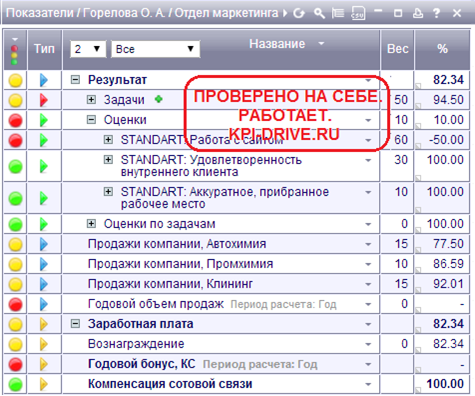Open breadcrumb arrow after Отдел маркетинга
475x396 pixels.
pyautogui.click(x=285, y=14)
